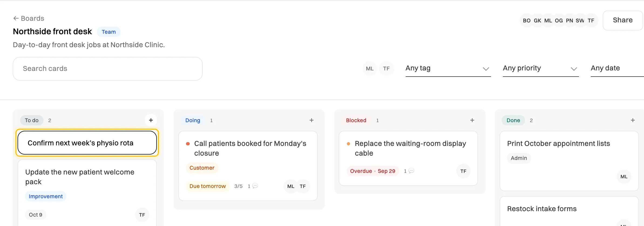
Task: Click the TF avatar on display cable card
Action: point(463,171)
